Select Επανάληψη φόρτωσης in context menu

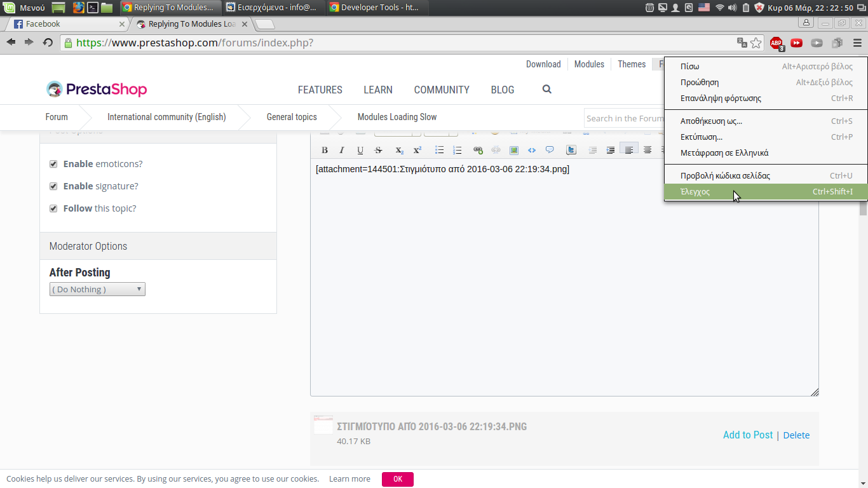point(766,98)
